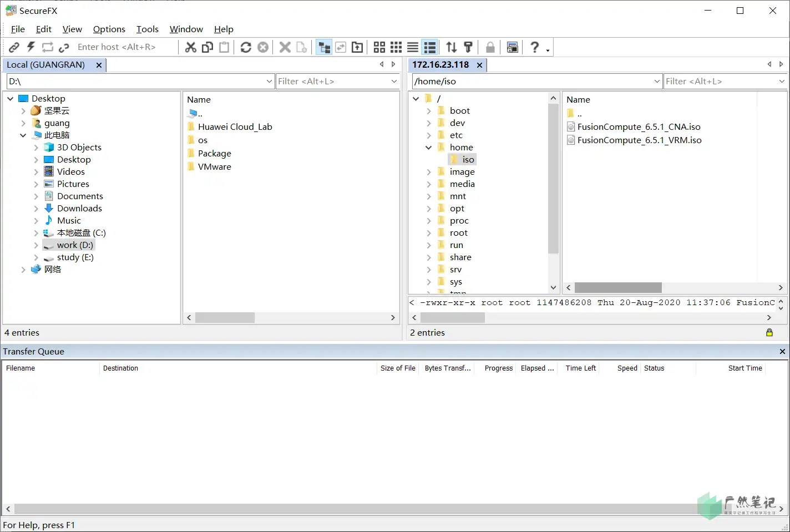This screenshot has height=532, width=790.
Task: Switch to list view icon
Action: point(413,47)
